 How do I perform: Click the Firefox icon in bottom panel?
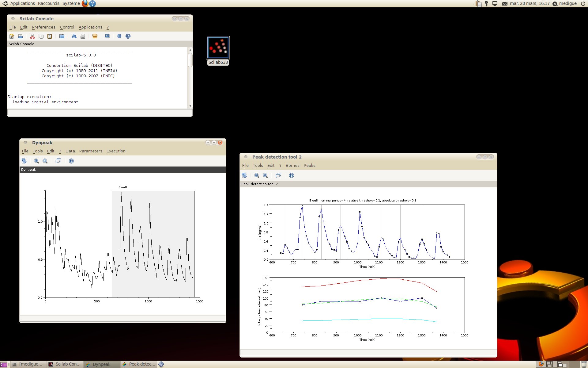click(x=541, y=364)
